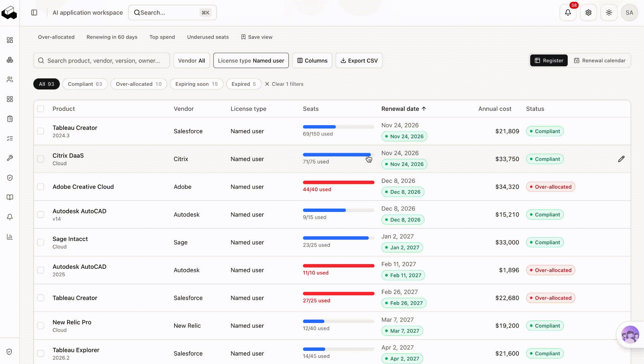Image resolution: width=644 pixels, height=364 pixels.
Task: Click the bookmark icon beside Save view
Action: click(243, 37)
